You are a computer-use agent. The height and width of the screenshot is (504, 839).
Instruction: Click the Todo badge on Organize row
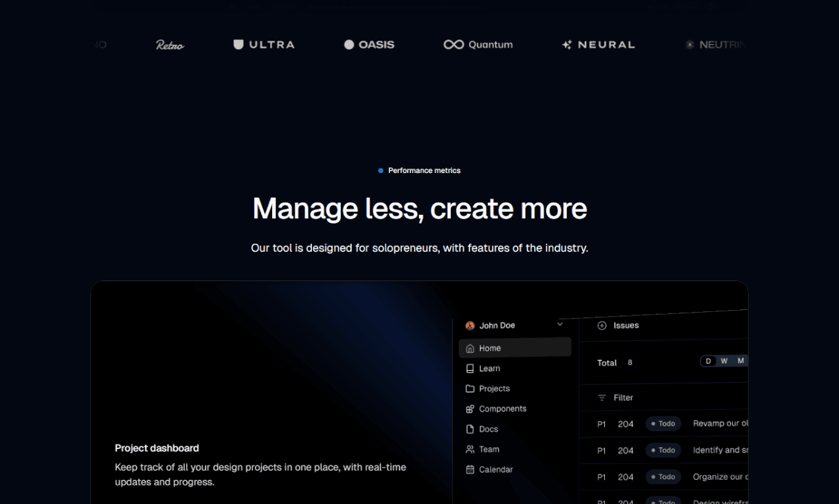click(663, 477)
